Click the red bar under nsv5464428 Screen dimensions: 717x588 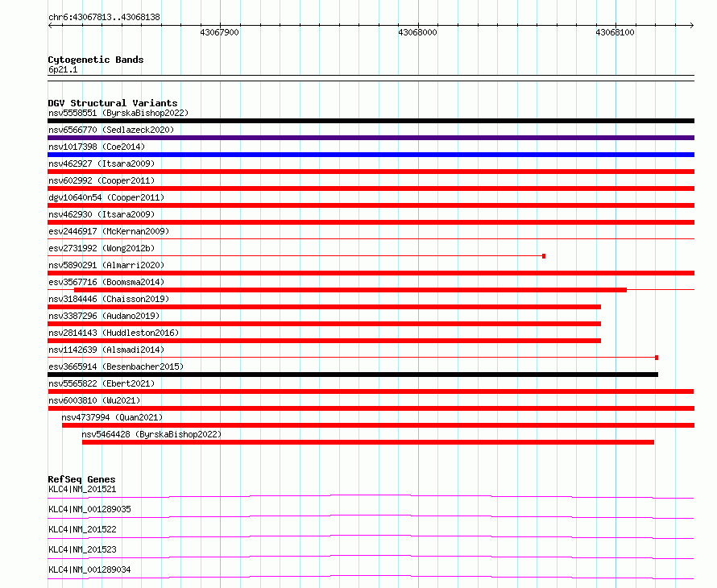tap(368, 442)
